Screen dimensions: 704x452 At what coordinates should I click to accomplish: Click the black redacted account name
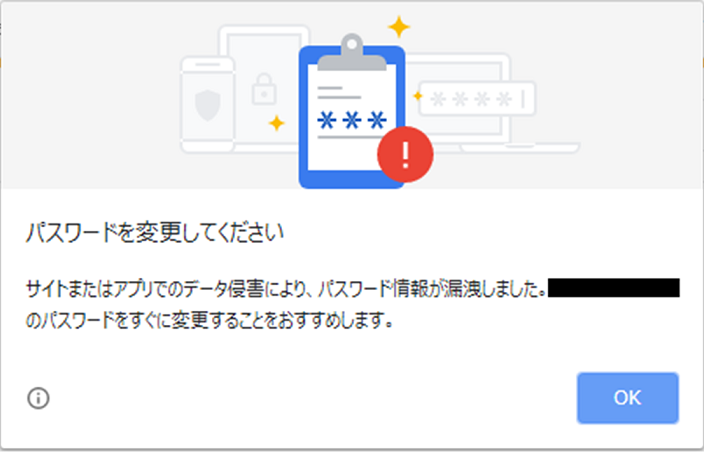tap(614, 288)
